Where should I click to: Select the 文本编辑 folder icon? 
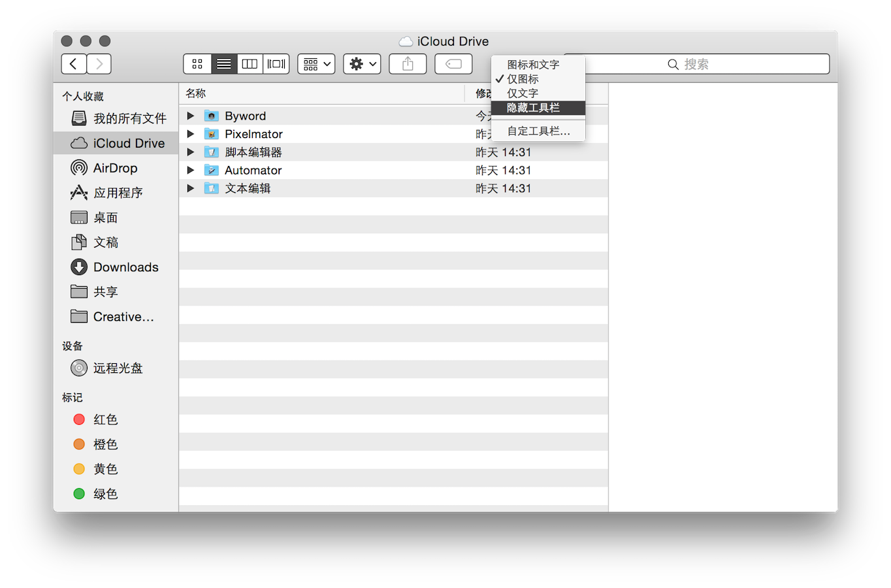click(211, 188)
